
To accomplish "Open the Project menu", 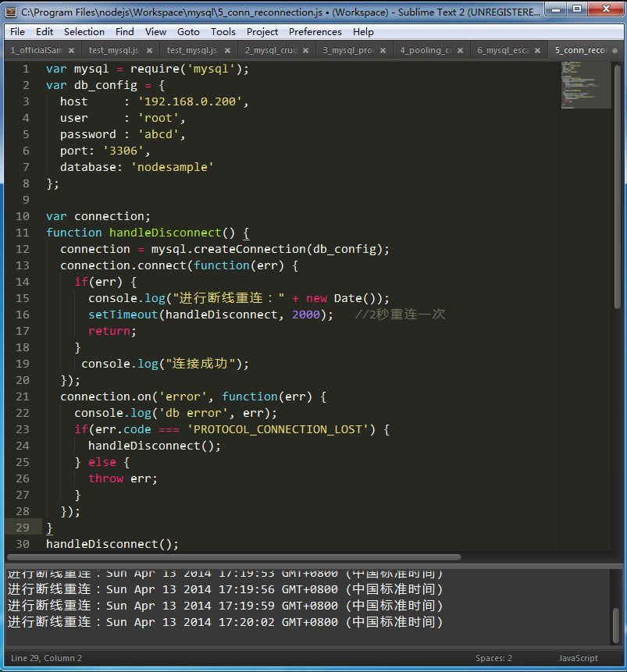I will click(x=262, y=32).
